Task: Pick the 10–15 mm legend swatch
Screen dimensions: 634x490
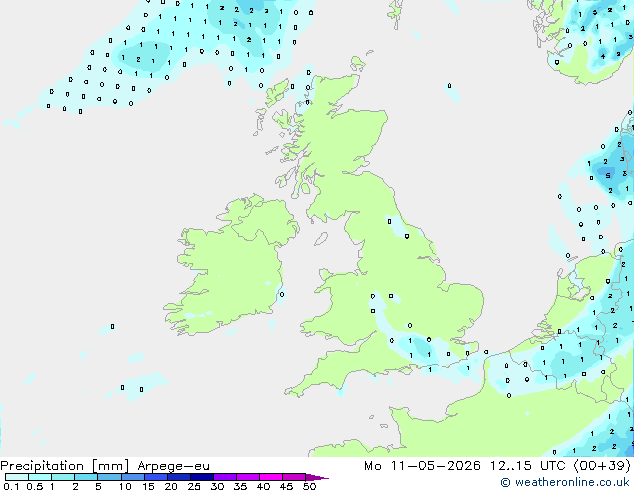Action: click(133, 477)
